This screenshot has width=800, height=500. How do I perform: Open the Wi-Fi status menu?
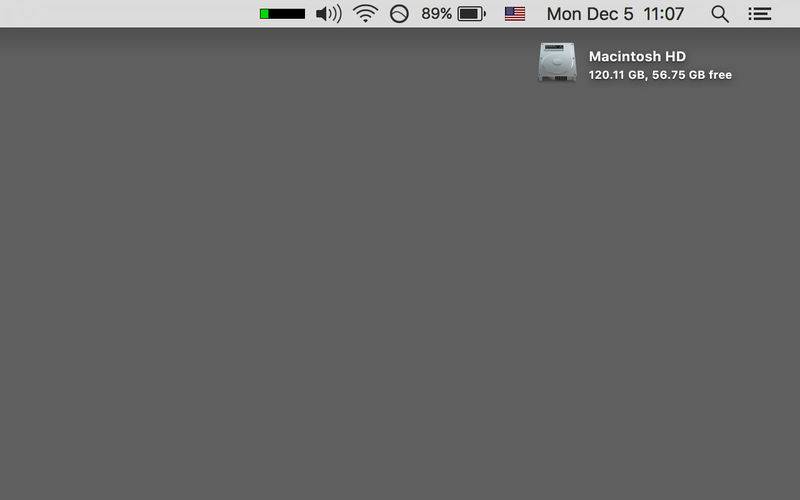365,14
